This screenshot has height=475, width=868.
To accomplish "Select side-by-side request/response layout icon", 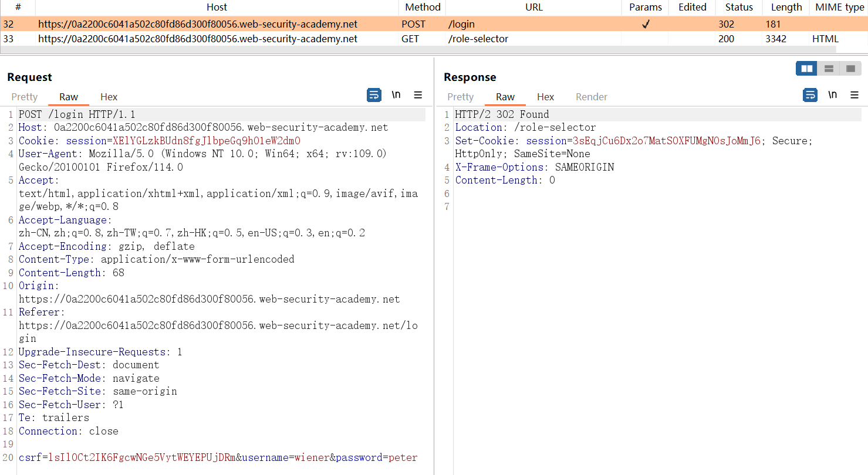I will point(807,69).
